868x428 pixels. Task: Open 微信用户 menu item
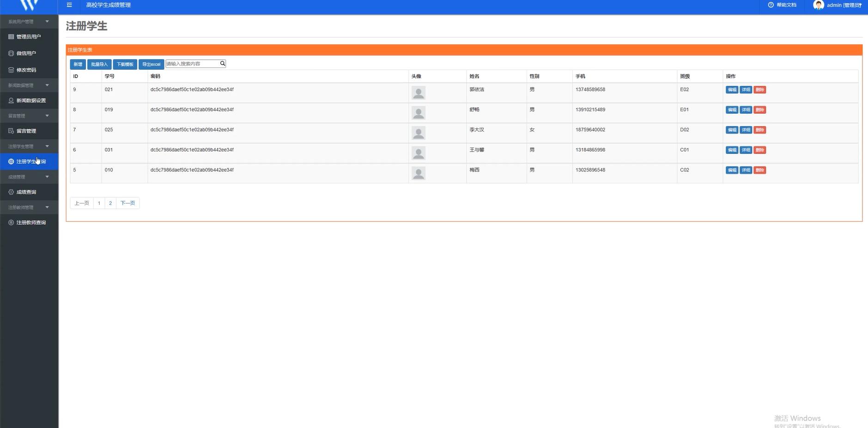point(29,53)
